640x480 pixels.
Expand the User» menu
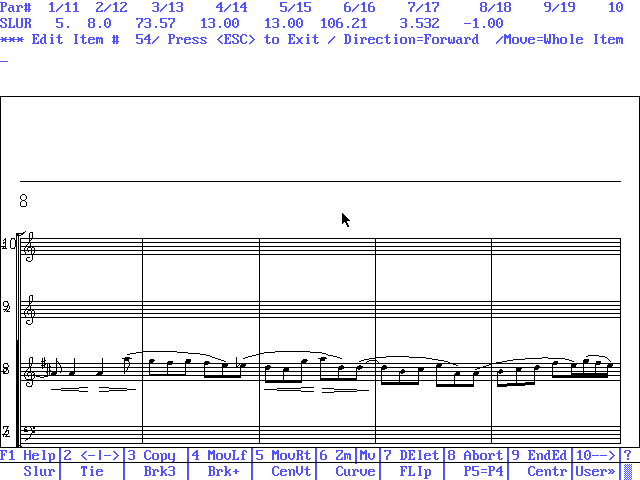tap(596, 471)
